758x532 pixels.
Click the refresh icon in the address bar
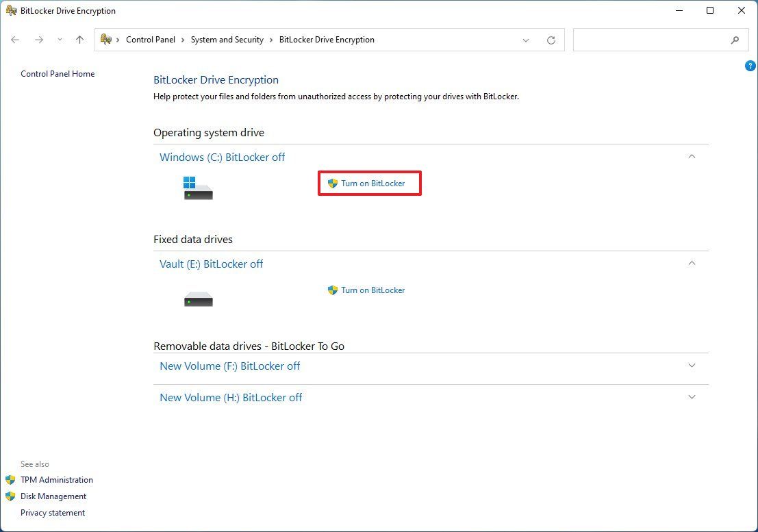pos(551,40)
